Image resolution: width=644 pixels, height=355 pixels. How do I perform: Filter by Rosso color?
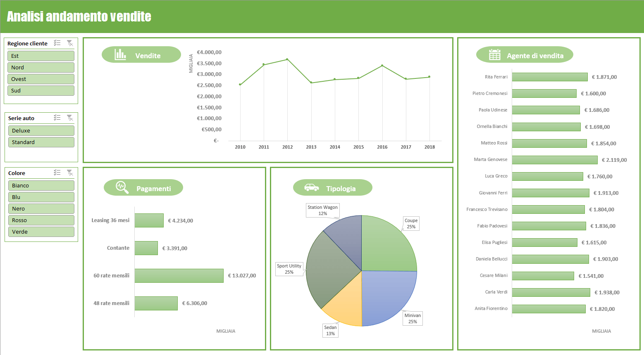click(x=41, y=220)
